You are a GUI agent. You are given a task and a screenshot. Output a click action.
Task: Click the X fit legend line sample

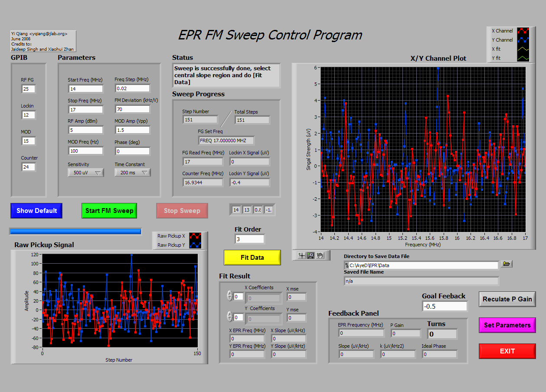[x=523, y=49]
